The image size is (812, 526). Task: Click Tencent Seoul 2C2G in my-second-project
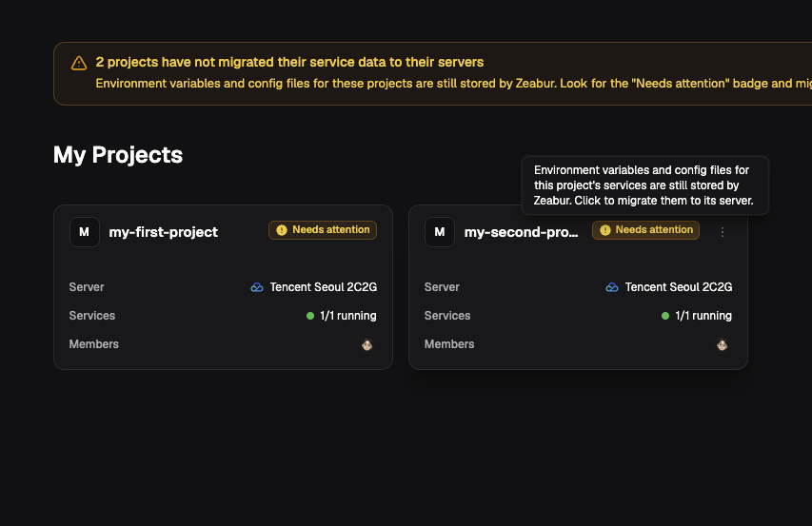[x=679, y=287]
